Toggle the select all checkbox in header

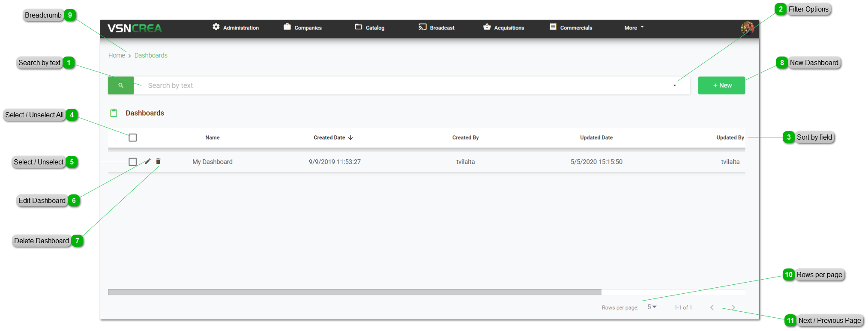pos(133,137)
